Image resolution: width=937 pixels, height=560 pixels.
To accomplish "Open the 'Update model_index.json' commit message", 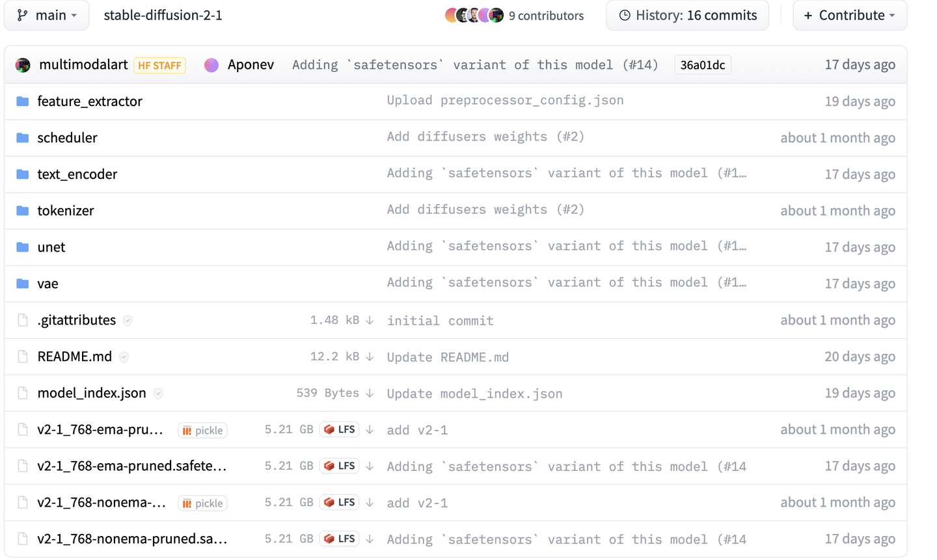I will 474,393.
